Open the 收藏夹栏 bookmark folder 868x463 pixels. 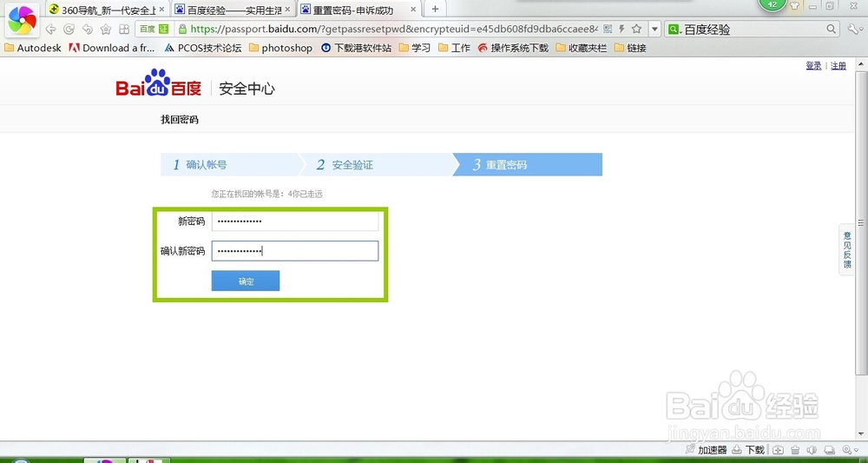tap(582, 48)
